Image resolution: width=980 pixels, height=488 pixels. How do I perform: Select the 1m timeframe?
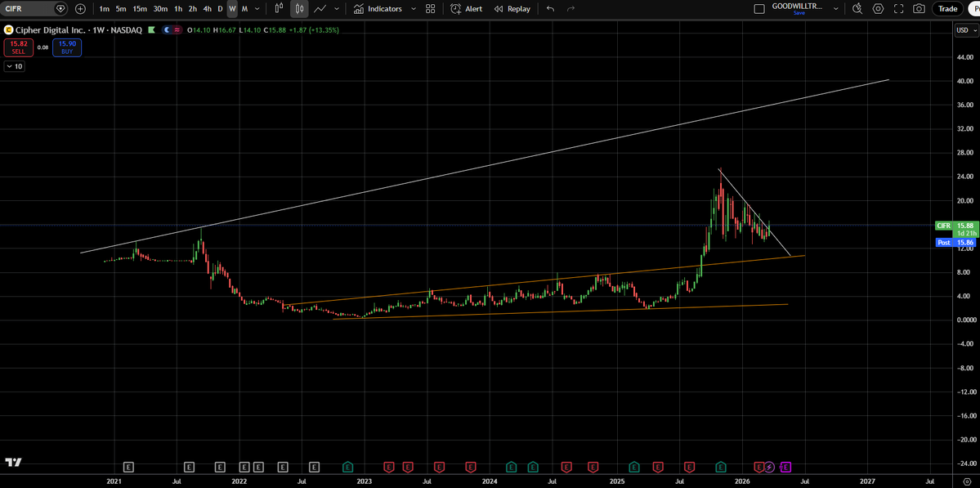105,9
